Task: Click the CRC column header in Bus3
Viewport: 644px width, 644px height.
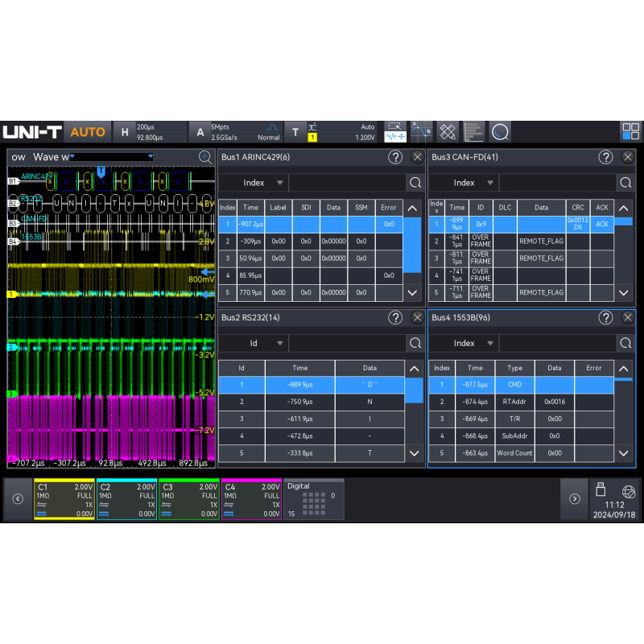Action: pyautogui.click(x=578, y=208)
